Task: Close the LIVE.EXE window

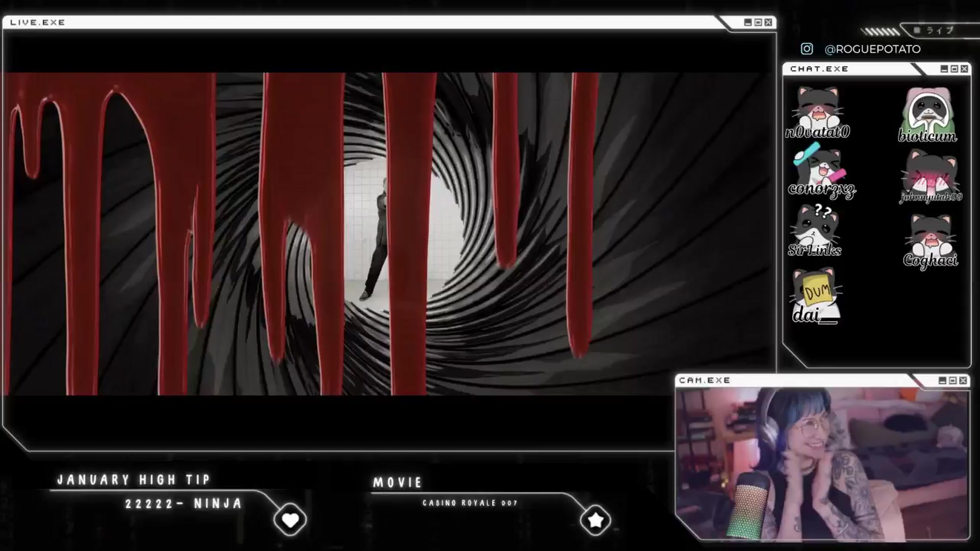Action: coord(768,22)
